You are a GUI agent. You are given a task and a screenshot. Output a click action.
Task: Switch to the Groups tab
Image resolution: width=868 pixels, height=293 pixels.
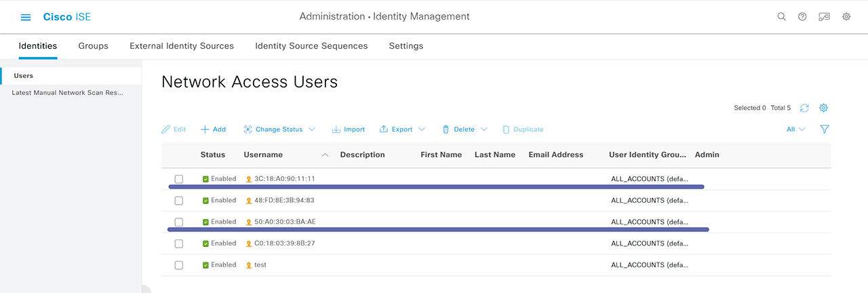pos(94,46)
